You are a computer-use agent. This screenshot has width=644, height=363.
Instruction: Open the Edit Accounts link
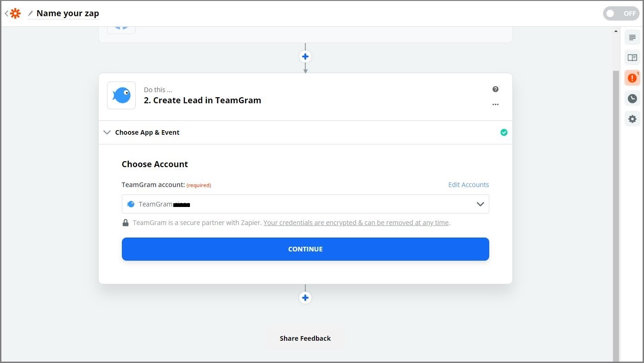(468, 185)
